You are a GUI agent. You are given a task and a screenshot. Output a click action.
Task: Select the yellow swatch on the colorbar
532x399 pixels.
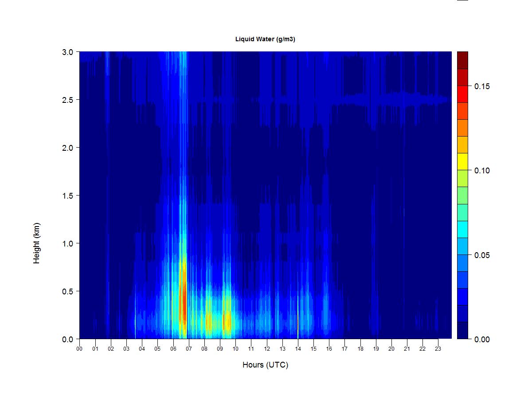(462, 162)
